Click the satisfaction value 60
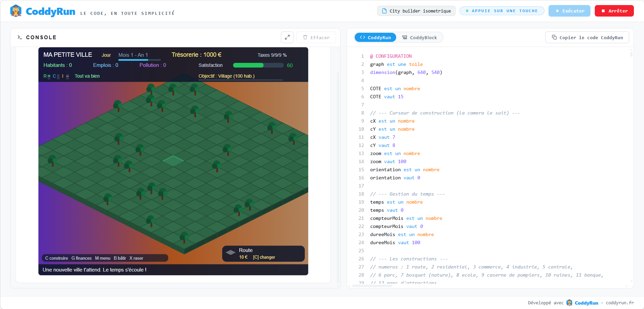This screenshot has width=644, height=309. (290, 66)
